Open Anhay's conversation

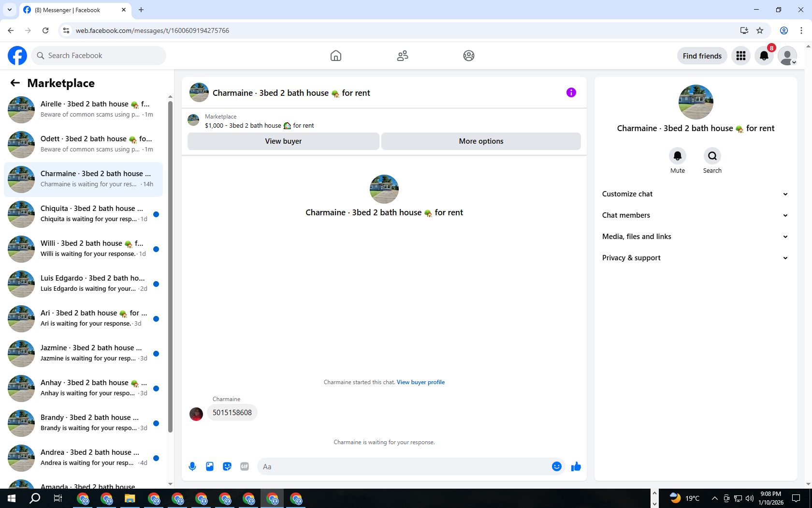click(83, 388)
